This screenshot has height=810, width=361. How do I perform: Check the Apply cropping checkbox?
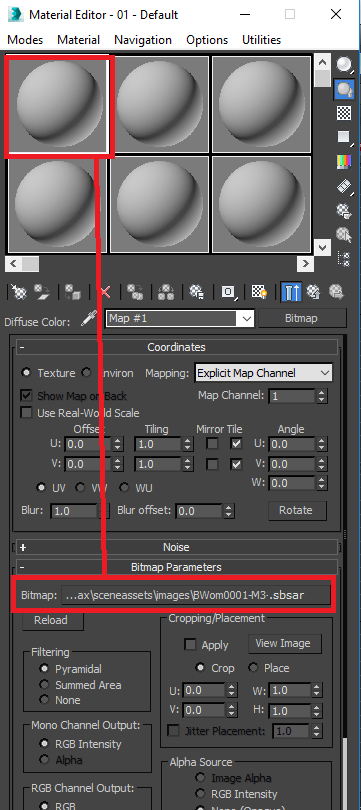pyautogui.click(x=191, y=645)
